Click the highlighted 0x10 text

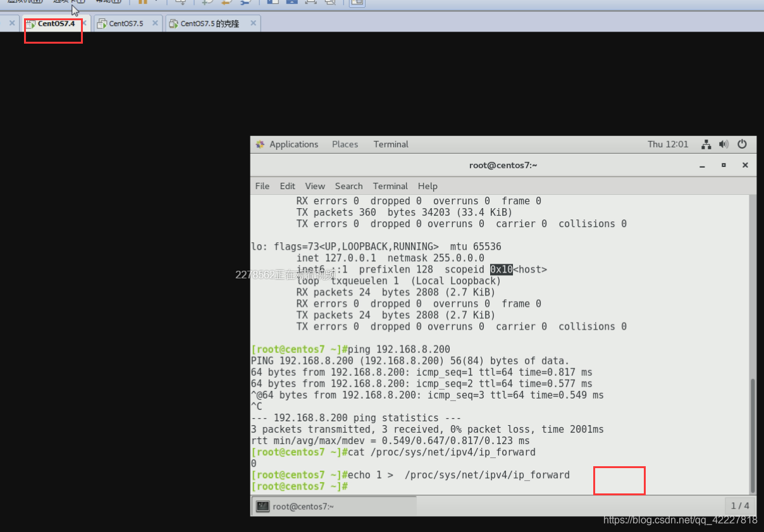(502, 269)
